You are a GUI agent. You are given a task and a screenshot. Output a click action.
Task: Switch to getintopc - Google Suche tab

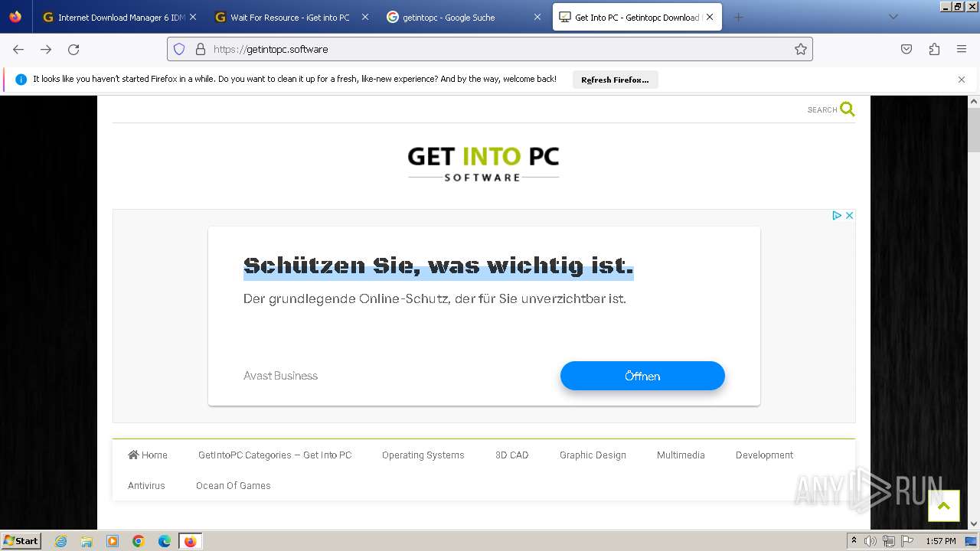[465, 17]
